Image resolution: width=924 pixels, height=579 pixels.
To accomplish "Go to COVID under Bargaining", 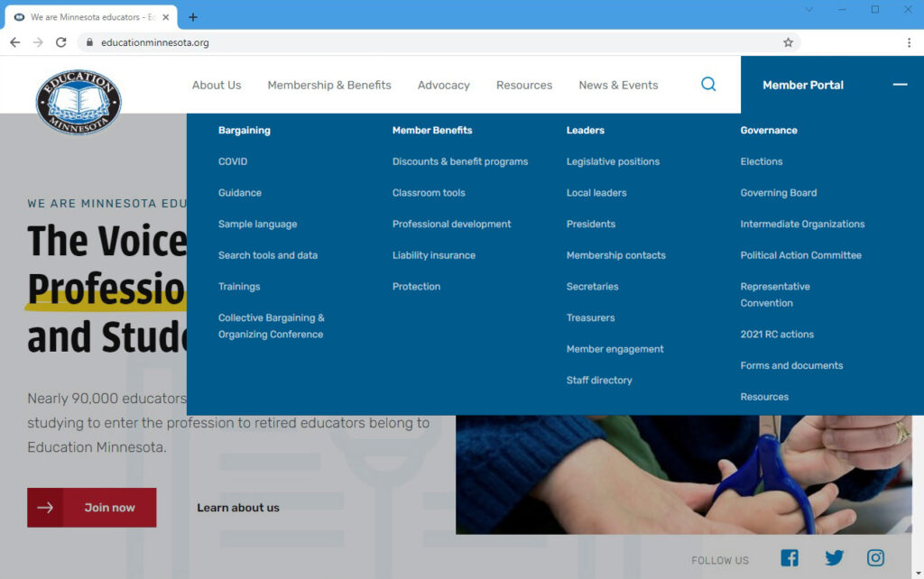I will click(x=233, y=161).
